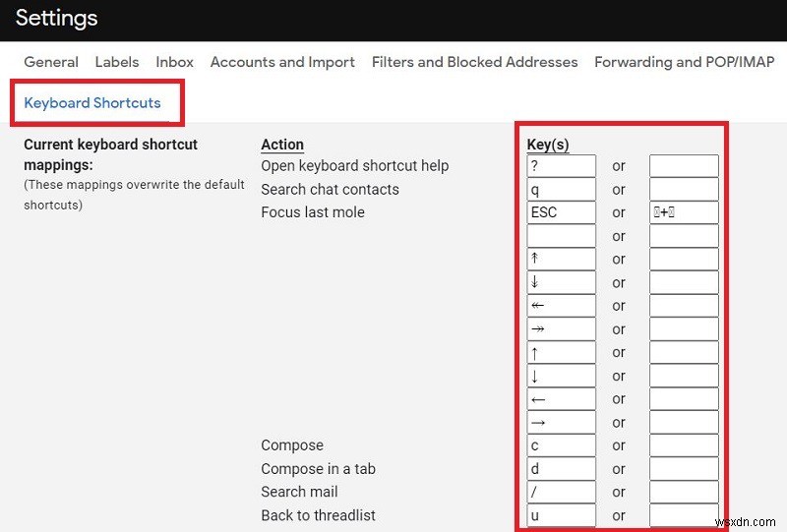Screen dimensions: 787x532
Task: Focus alternate key field for Open keyboard shortcut help
Action: 684,166
